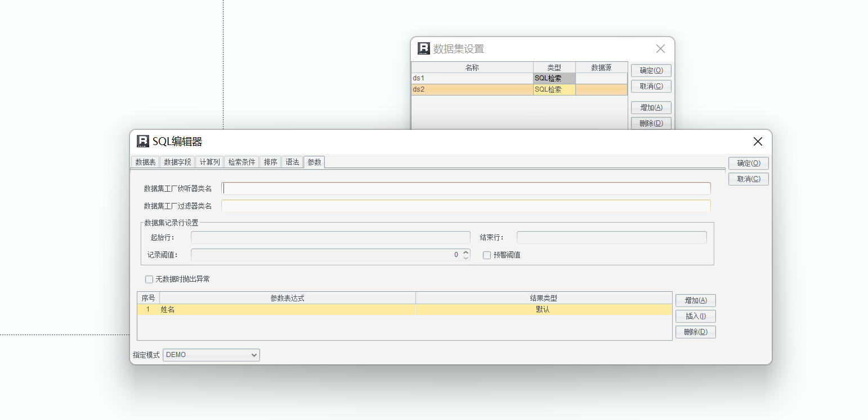Viewport: 868px width, 420px height.
Task: Click the empty 数据源 cell of ds1
Action: click(x=601, y=78)
